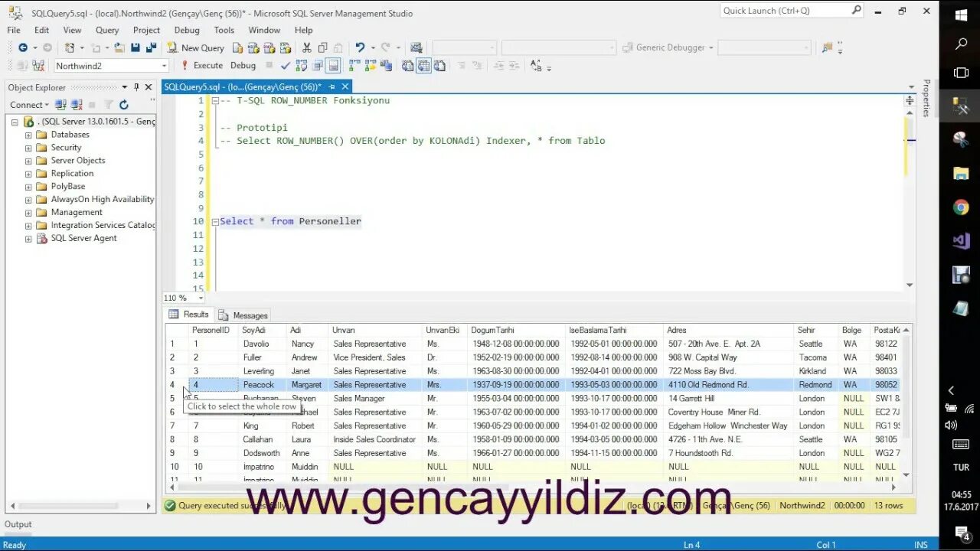
Task: Click the Save (floppy disk) icon
Action: 136,47
